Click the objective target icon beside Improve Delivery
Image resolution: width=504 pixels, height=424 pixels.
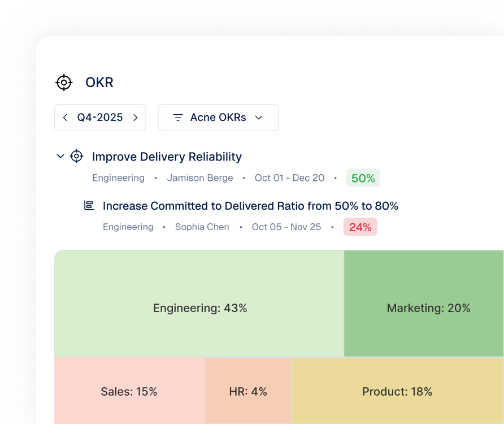pos(76,157)
